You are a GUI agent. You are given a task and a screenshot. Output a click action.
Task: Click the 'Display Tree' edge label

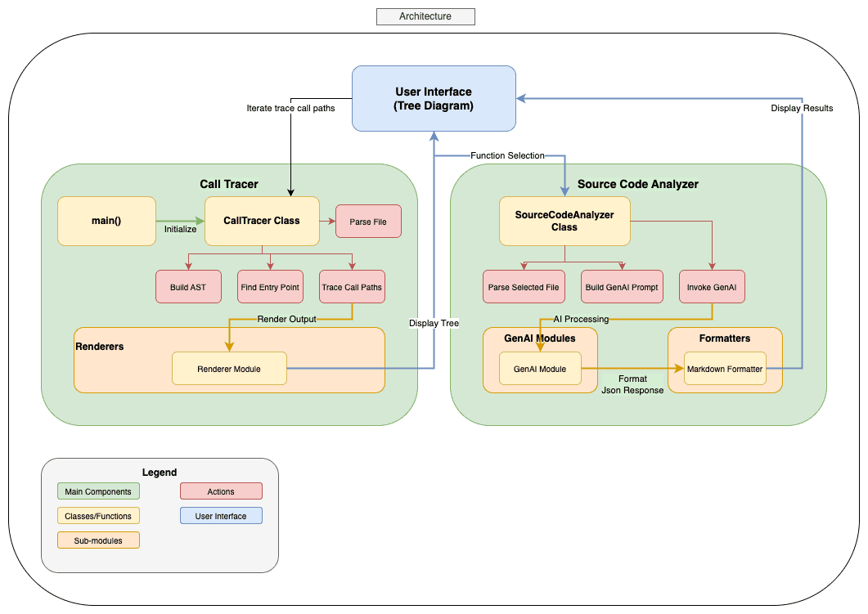coord(434,323)
